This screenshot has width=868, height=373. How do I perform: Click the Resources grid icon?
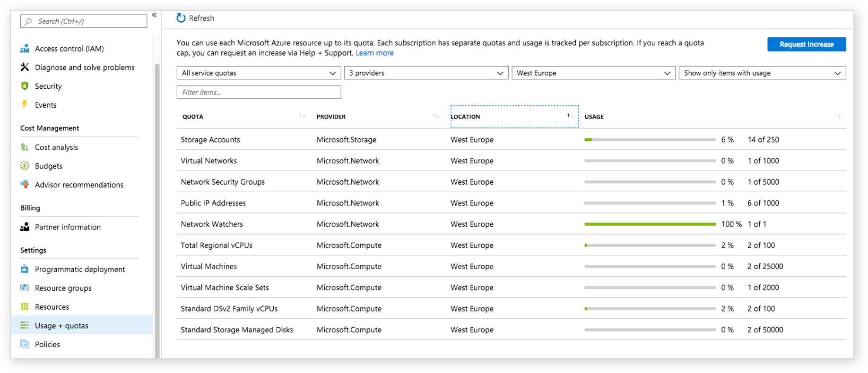25,306
